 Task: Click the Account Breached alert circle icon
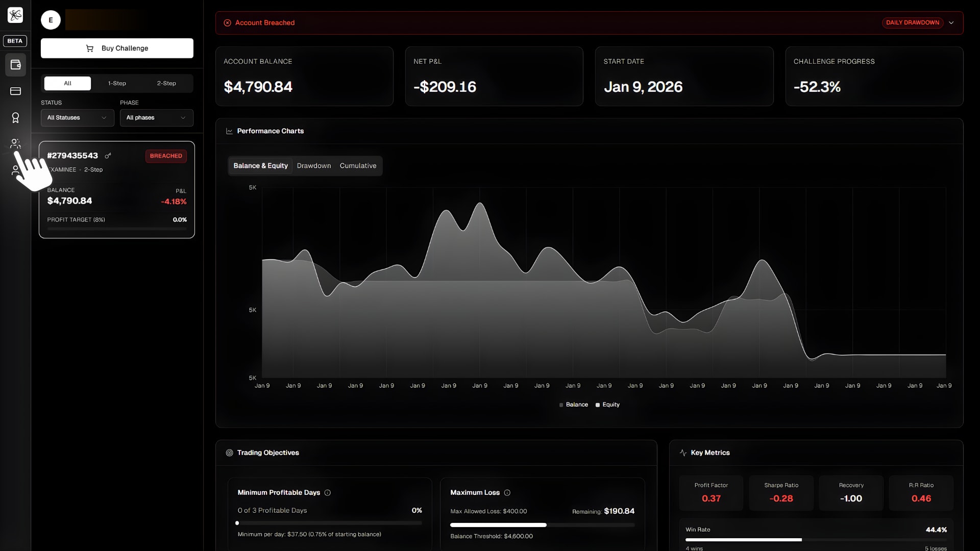[x=228, y=23]
